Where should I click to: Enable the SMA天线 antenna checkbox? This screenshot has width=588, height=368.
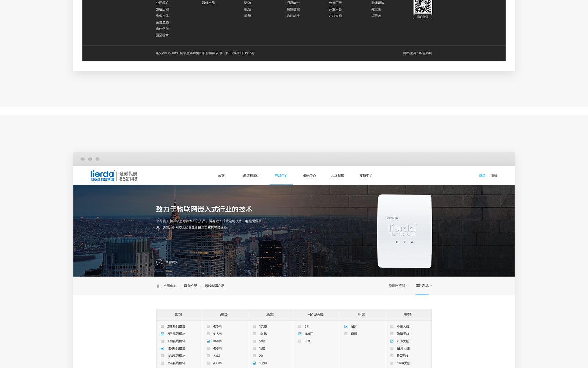pyautogui.click(x=392, y=363)
